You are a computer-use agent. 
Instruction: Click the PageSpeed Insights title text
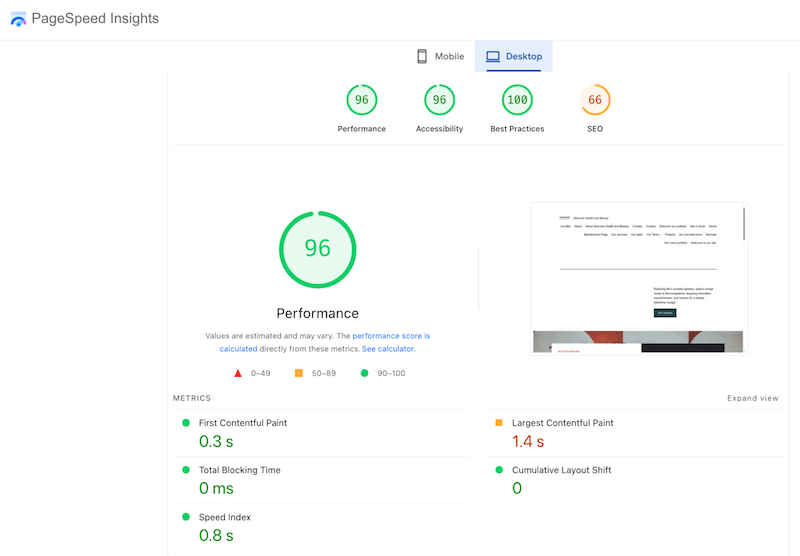click(95, 18)
